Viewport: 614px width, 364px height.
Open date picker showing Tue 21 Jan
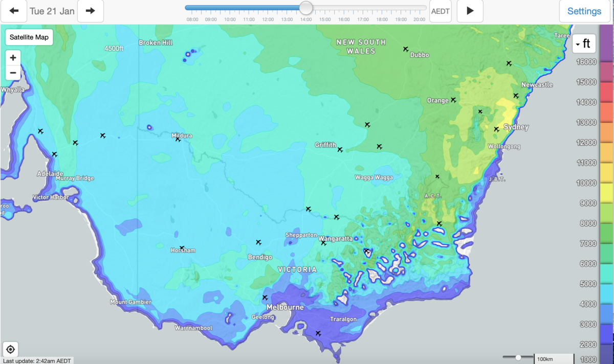pos(52,11)
